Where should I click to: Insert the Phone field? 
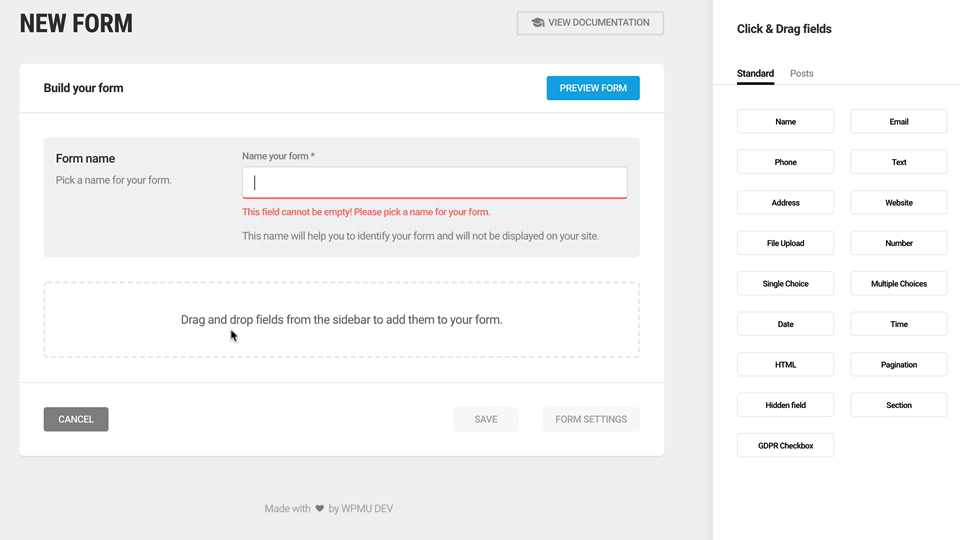tap(785, 162)
